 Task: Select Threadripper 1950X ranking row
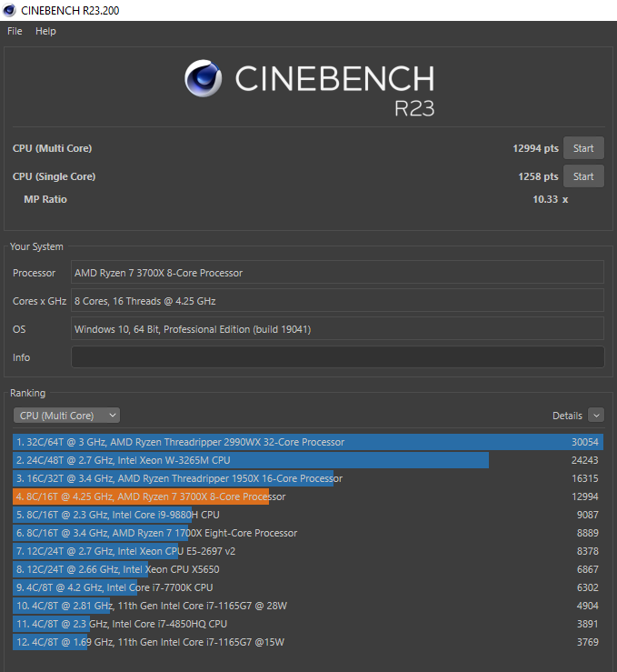(308, 478)
